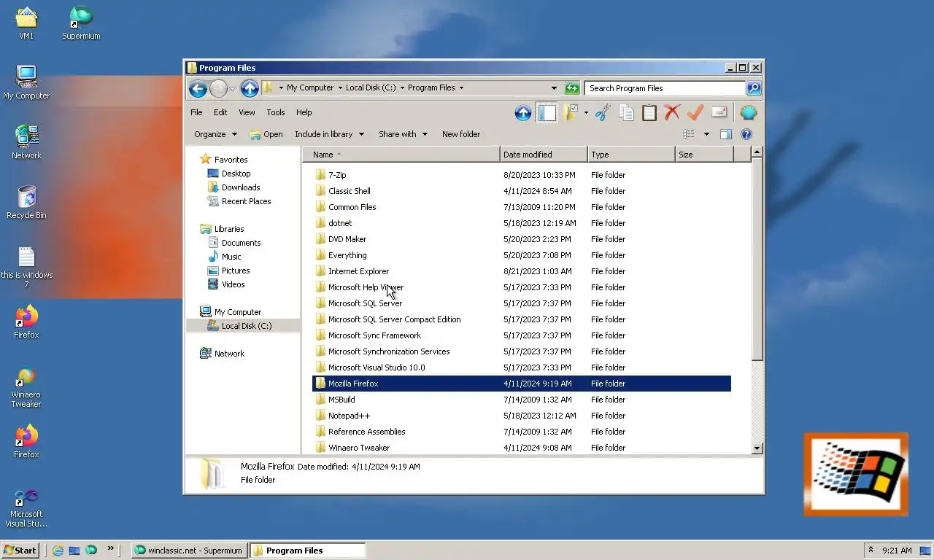Open the Organize dropdown
Image resolution: width=934 pixels, height=560 pixels.
click(x=215, y=134)
